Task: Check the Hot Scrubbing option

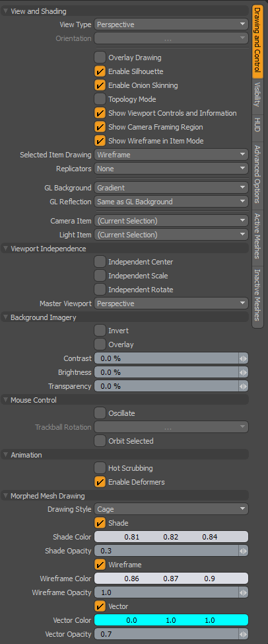Action: click(x=100, y=468)
